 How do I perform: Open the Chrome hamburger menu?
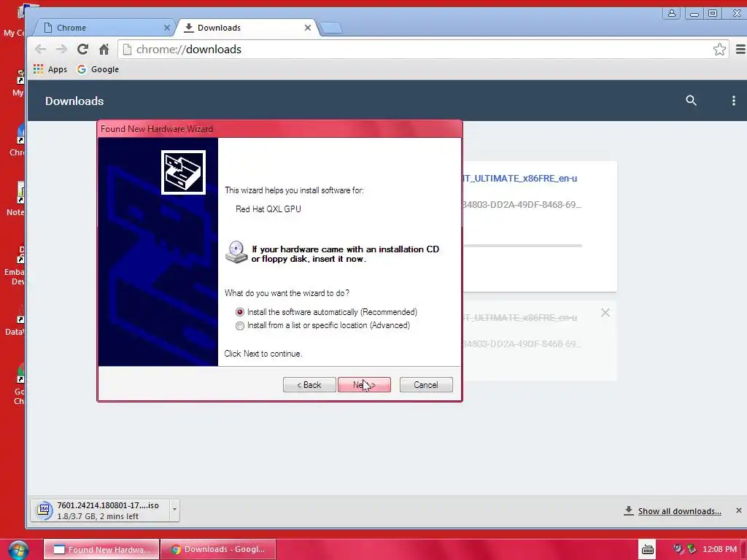[740, 49]
